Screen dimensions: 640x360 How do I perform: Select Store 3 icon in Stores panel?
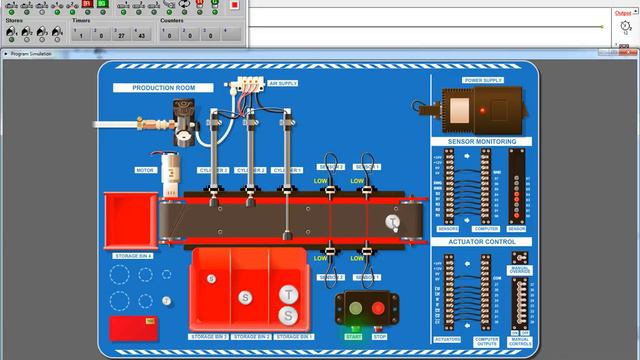pyautogui.click(x=42, y=31)
